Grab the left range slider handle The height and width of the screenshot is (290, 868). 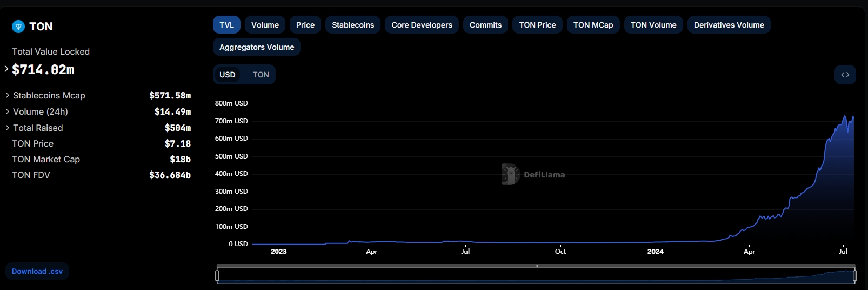coord(217,276)
